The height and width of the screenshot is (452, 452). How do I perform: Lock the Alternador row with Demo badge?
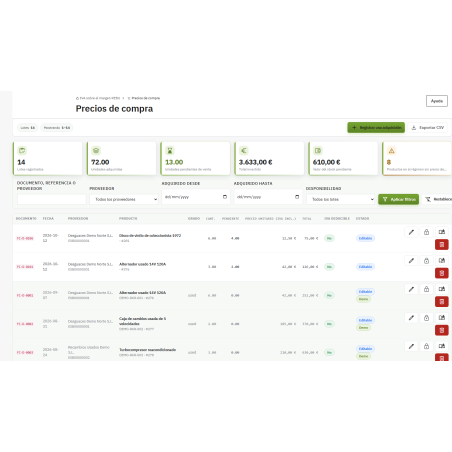click(x=426, y=289)
